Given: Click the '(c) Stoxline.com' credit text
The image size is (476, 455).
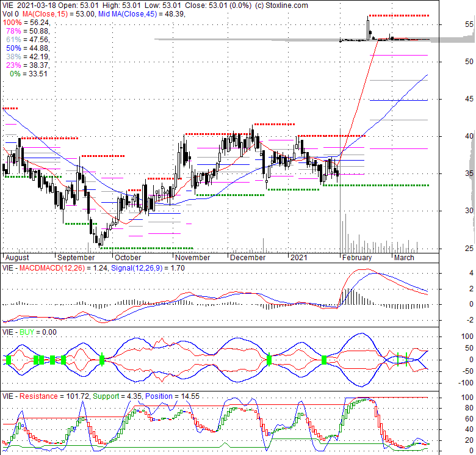Looking at the screenshot, I should (x=281, y=5).
